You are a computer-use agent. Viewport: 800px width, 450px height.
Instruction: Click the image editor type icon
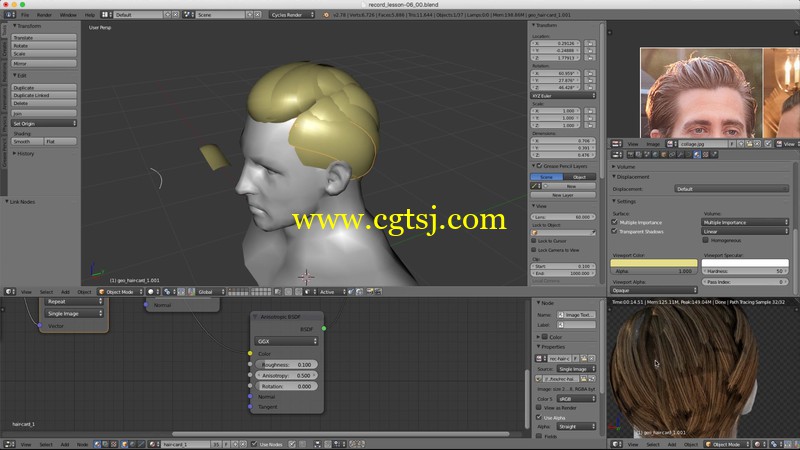616,144
